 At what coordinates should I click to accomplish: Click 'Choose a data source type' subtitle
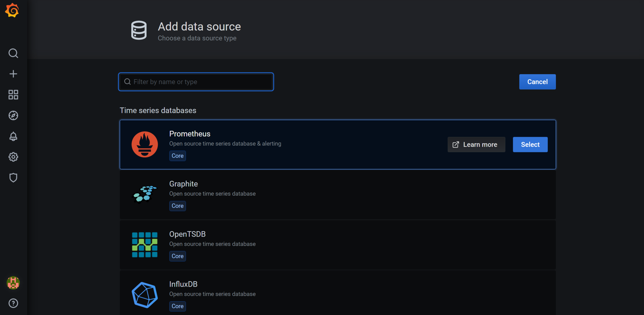pyautogui.click(x=197, y=38)
